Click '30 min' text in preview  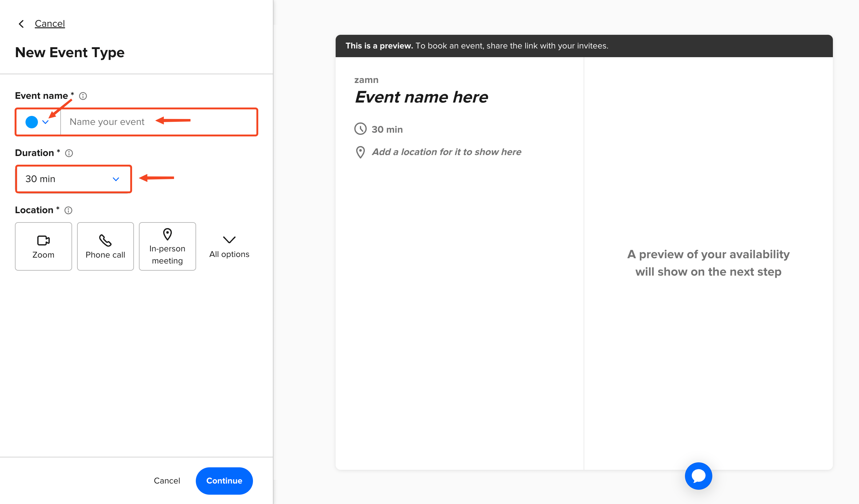click(387, 130)
